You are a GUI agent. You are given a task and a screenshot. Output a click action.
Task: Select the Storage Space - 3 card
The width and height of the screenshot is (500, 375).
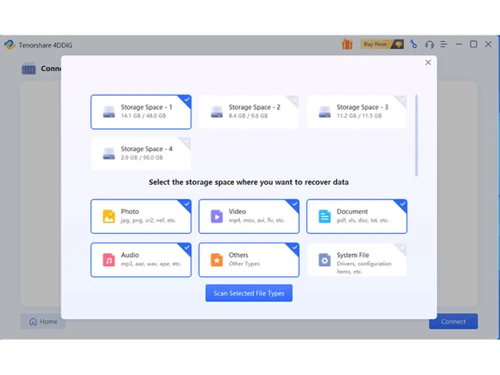pos(357,112)
